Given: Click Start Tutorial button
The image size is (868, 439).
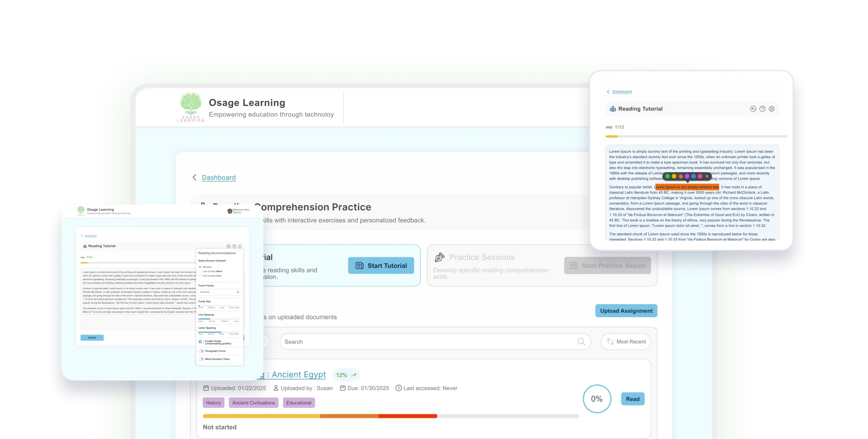Looking at the screenshot, I should click(381, 266).
